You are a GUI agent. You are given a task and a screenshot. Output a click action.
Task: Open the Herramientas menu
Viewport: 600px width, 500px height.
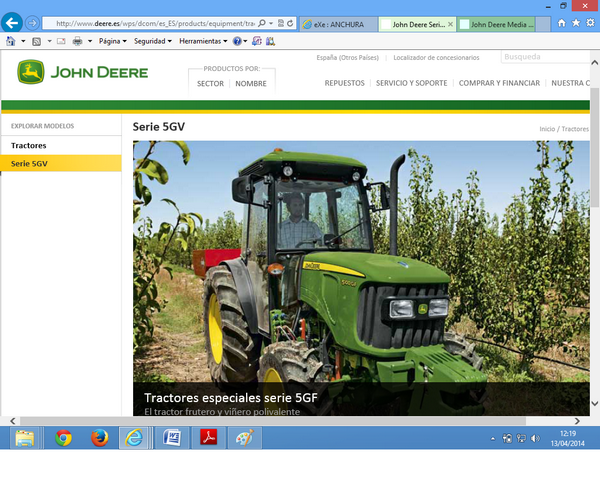tap(203, 41)
